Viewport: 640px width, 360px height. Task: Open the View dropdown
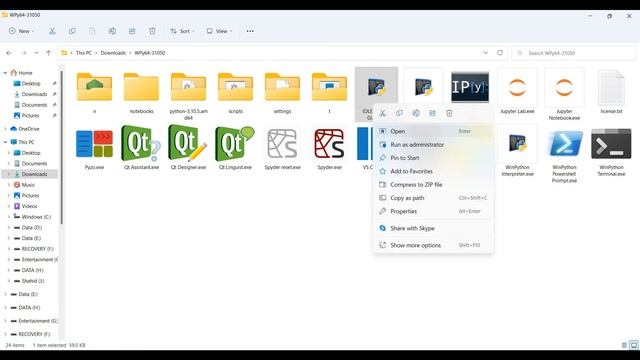click(x=219, y=31)
